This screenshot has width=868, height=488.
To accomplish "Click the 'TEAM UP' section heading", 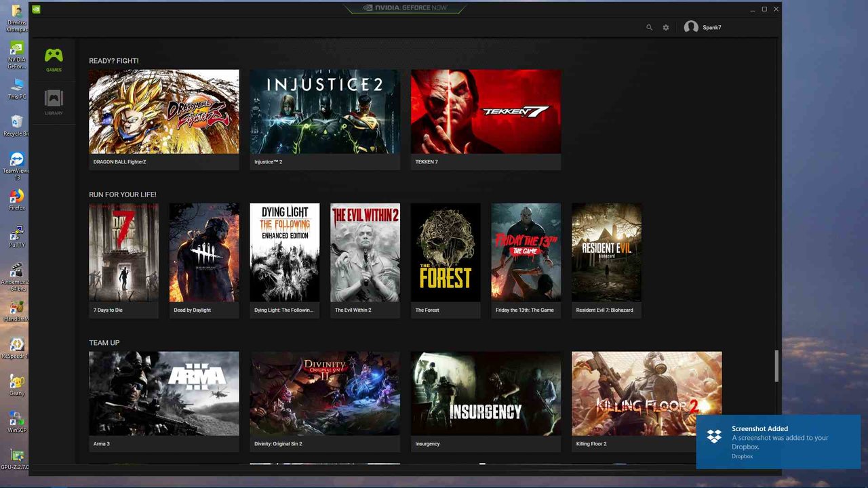I will [104, 343].
